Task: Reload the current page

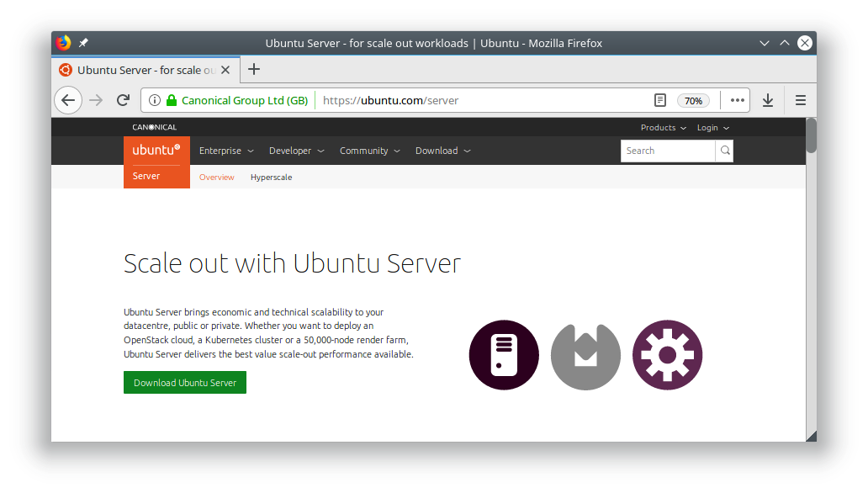Action: [123, 99]
